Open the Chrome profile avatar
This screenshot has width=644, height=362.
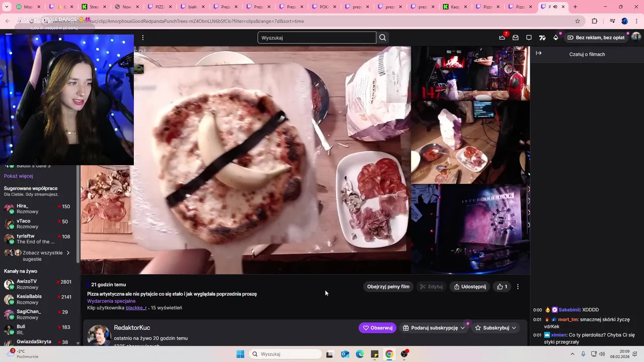pos(624,21)
